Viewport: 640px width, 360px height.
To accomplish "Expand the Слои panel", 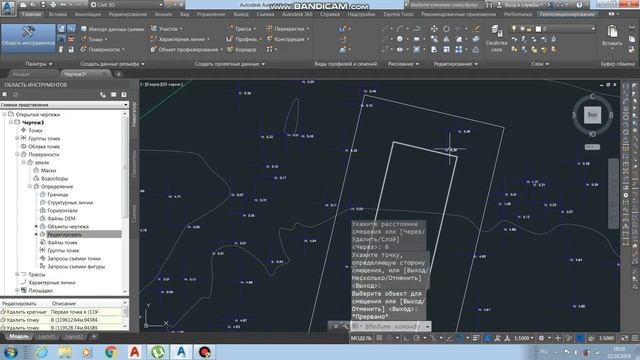I will (x=540, y=64).
